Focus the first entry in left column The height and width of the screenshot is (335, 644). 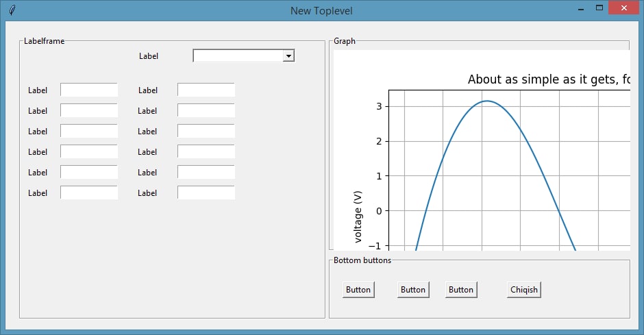[89, 90]
